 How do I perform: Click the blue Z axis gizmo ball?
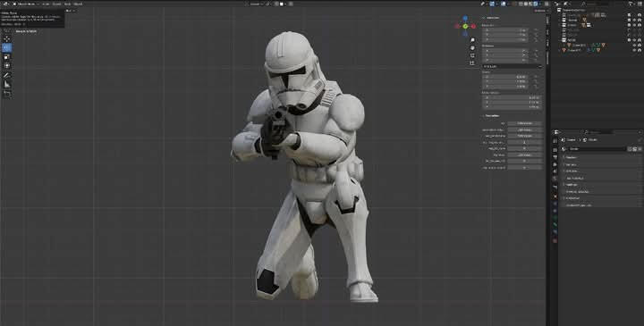pyautogui.click(x=465, y=19)
